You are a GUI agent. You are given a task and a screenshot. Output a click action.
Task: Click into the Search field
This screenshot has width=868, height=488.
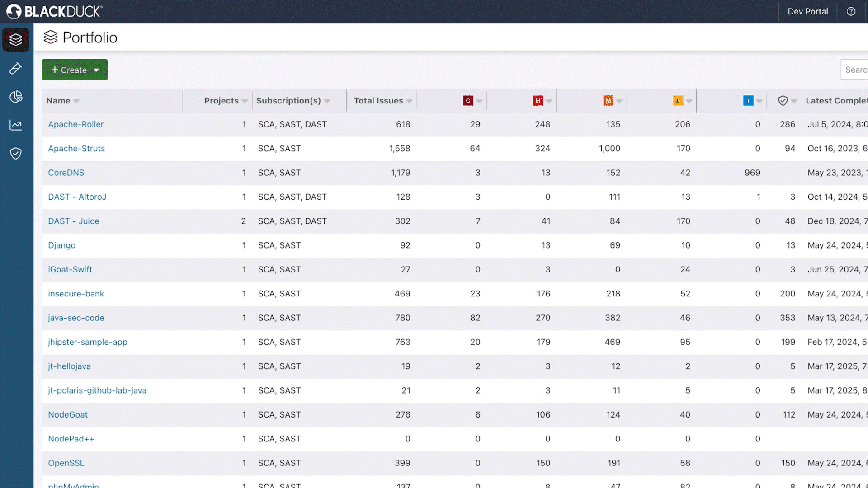[855, 70]
